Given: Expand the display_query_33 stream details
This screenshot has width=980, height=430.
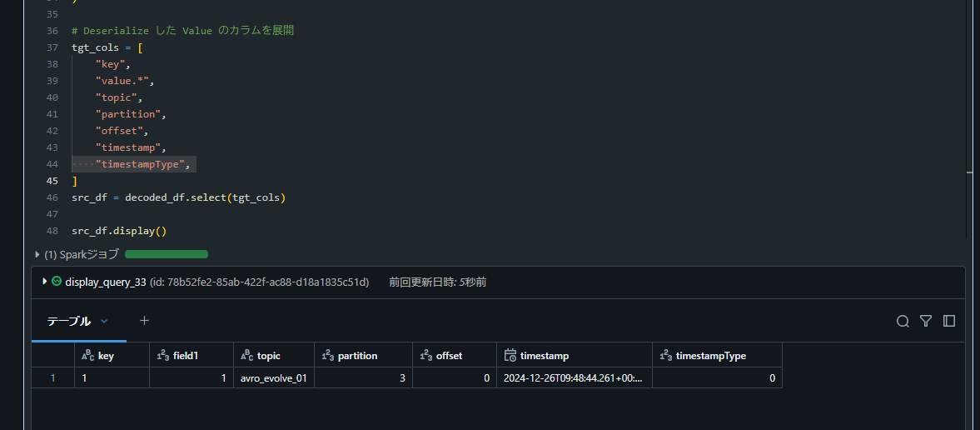Looking at the screenshot, I should pos(45,282).
